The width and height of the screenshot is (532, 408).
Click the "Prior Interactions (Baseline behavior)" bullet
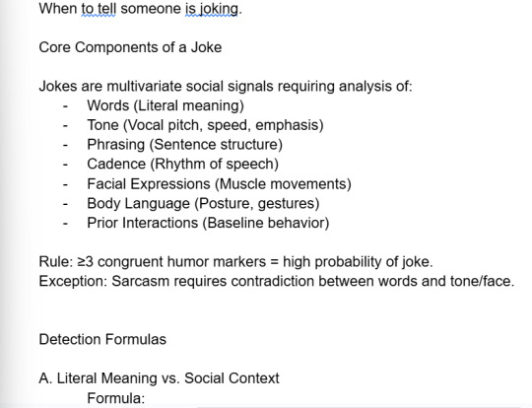(x=208, y=224)
